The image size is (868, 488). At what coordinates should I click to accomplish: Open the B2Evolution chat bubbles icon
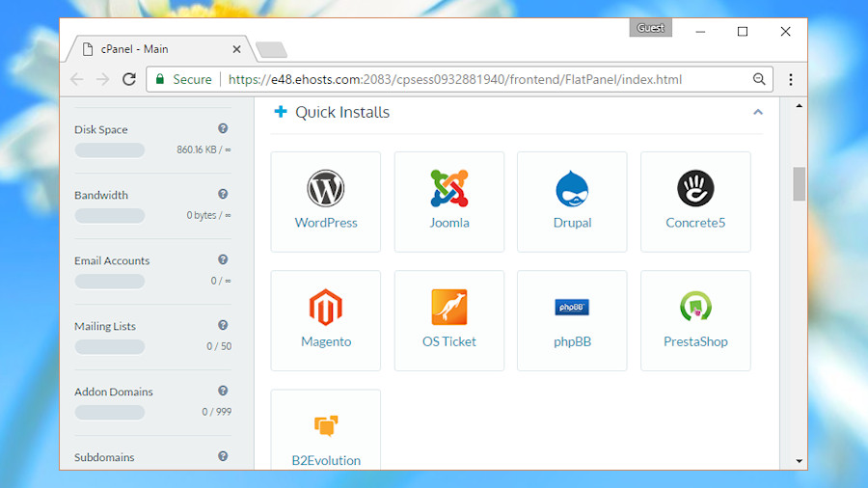point(326,425)
